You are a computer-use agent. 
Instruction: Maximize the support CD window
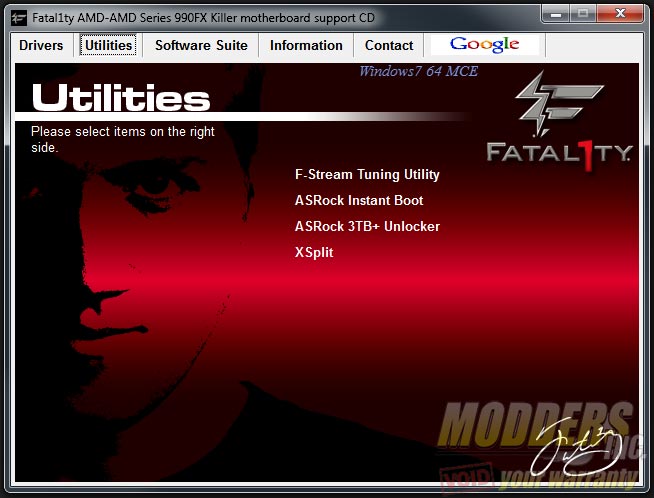click(583, 13)
